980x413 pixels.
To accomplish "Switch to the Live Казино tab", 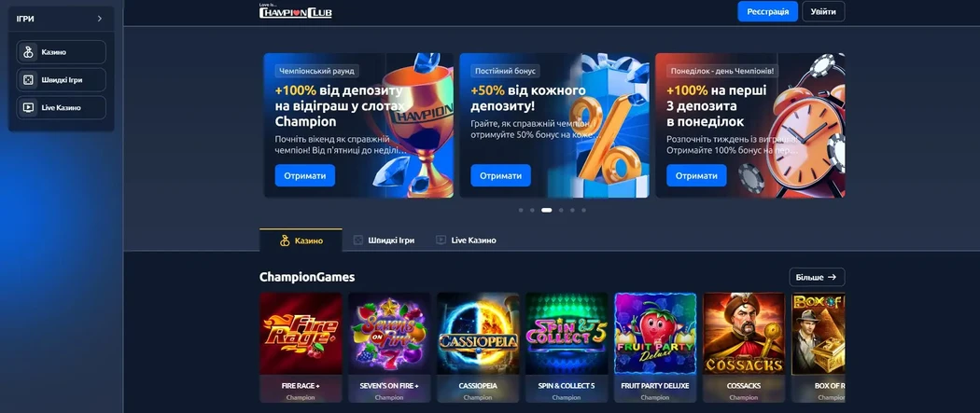I will pyautogui.click(x=467, y=241).
